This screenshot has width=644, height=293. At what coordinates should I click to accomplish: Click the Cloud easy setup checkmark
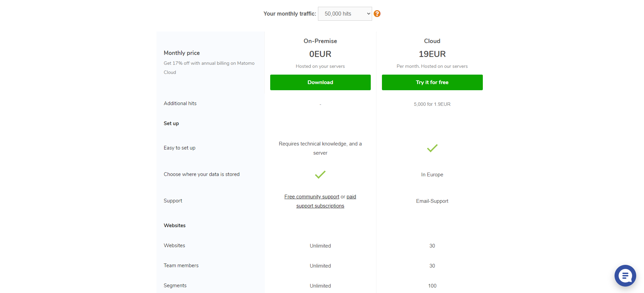[432, 148]
